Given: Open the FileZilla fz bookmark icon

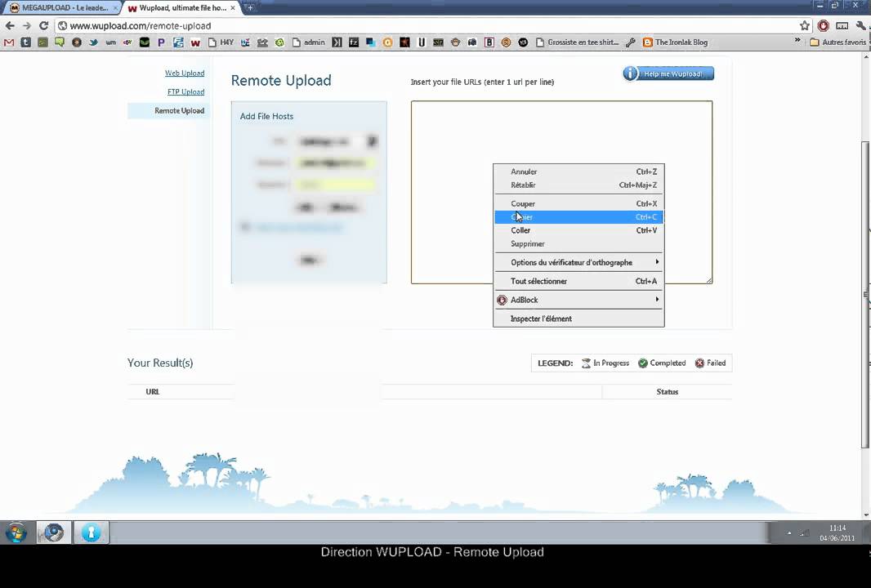Looking at the screenshot, I should click(354, 42).
